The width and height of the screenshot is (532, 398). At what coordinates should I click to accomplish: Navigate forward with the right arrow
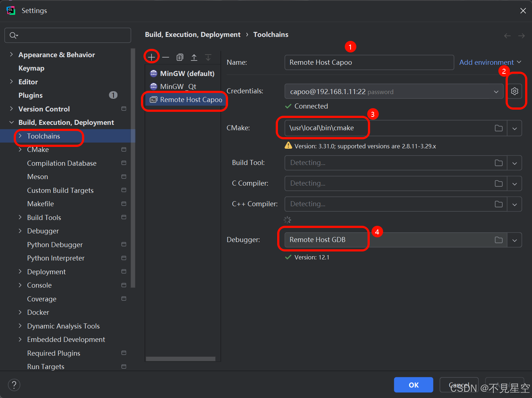point(522,35)
